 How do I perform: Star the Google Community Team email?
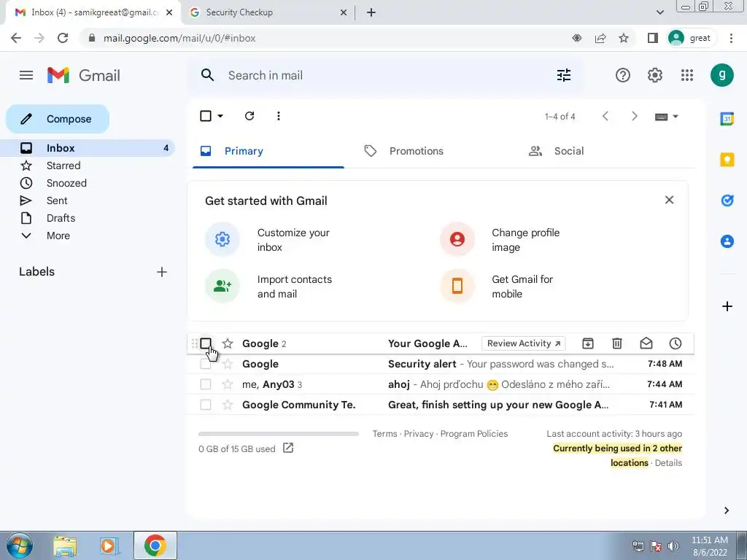[228, 405]
